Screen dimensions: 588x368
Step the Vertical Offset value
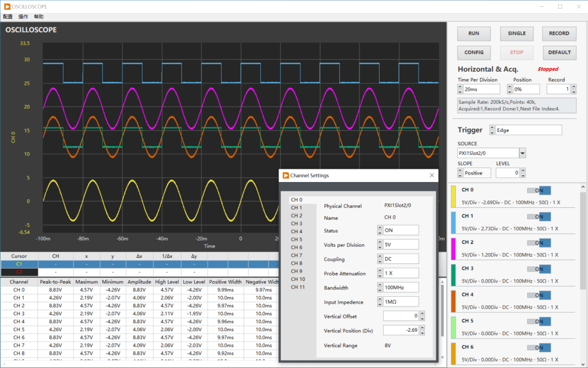pos(422,316)
